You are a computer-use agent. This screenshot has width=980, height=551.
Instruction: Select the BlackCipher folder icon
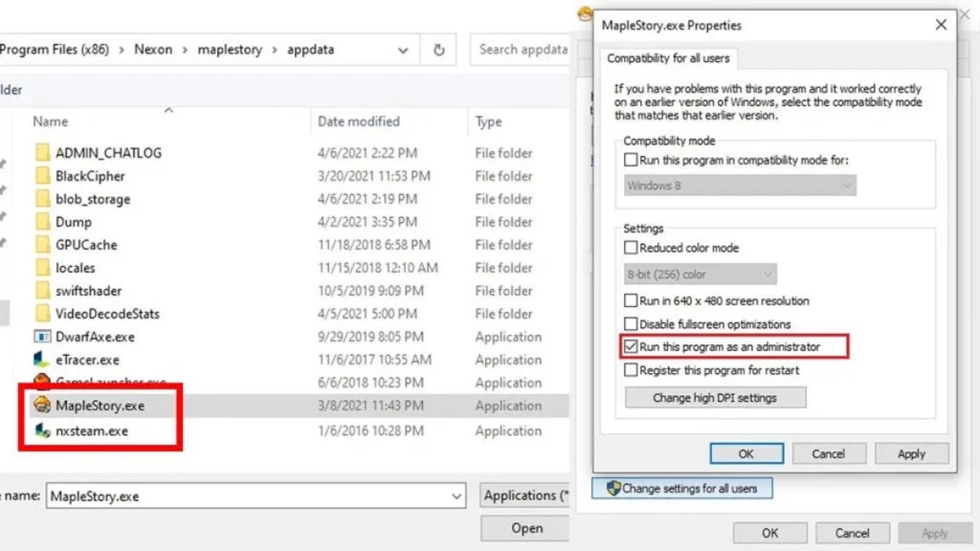(x=43, y=176)
